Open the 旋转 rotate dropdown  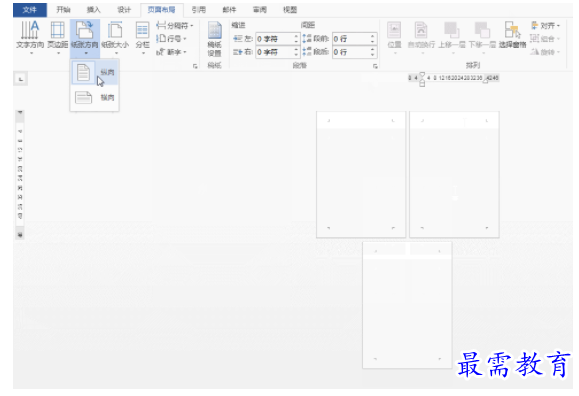[545, 52]
